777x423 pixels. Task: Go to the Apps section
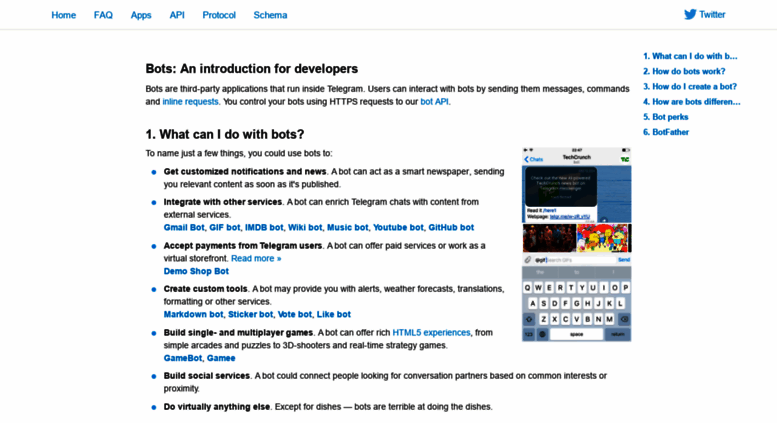click(x=141, y=15)
